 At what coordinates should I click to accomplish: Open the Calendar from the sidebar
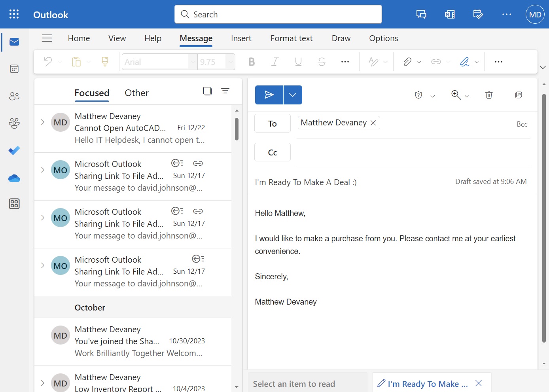click(x=14, y=68)
